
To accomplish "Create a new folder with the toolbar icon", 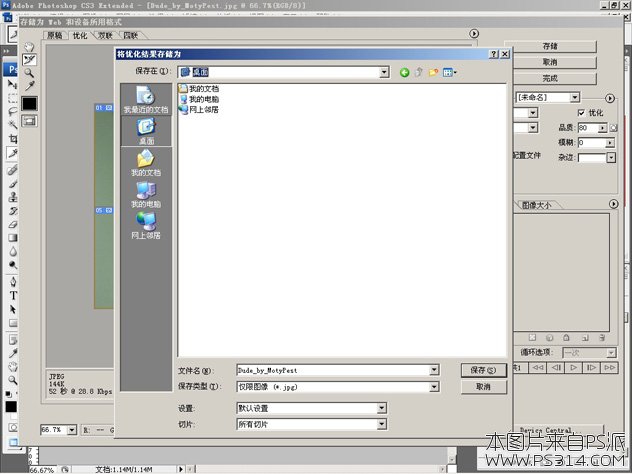I will tap(433, 73).
